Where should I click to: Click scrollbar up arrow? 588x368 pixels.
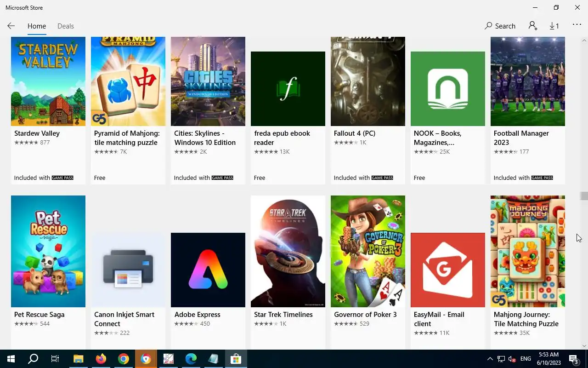point(584,40)
